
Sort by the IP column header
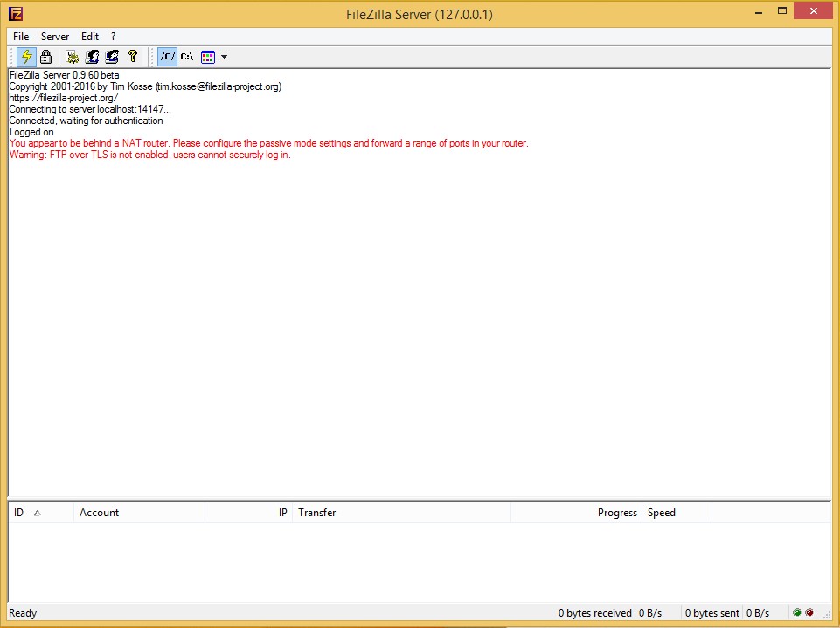[248, 513]
